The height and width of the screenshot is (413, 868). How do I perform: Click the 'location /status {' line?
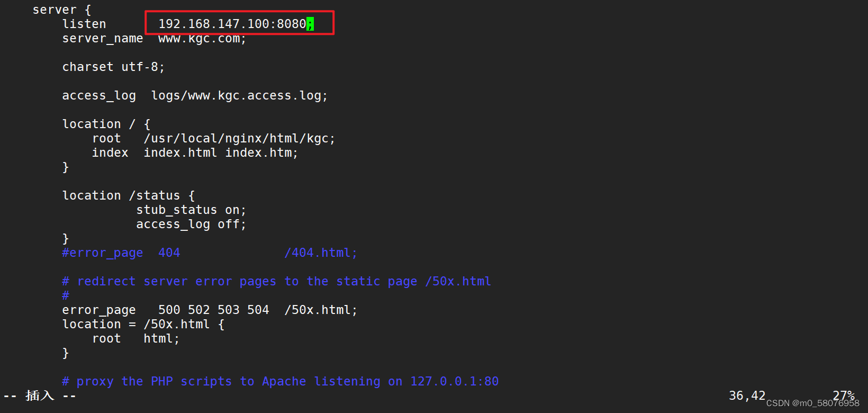[x=129, y=196]
